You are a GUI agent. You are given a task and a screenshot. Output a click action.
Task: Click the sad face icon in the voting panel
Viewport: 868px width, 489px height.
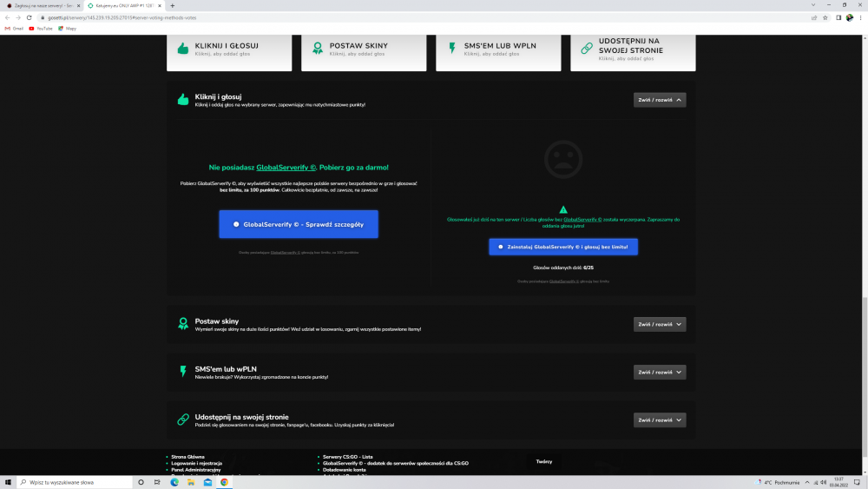pos(563,160)
